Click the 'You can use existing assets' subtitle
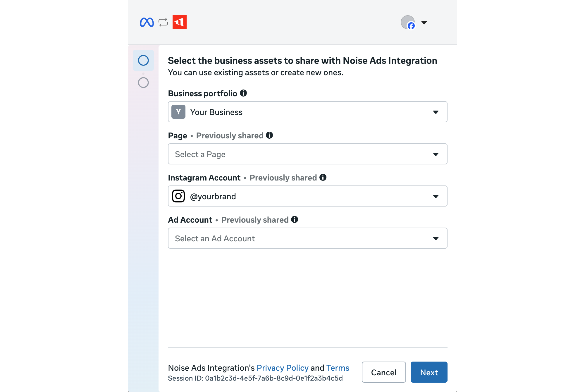This screenshot has width=585, height=392. tap(256, 72)
